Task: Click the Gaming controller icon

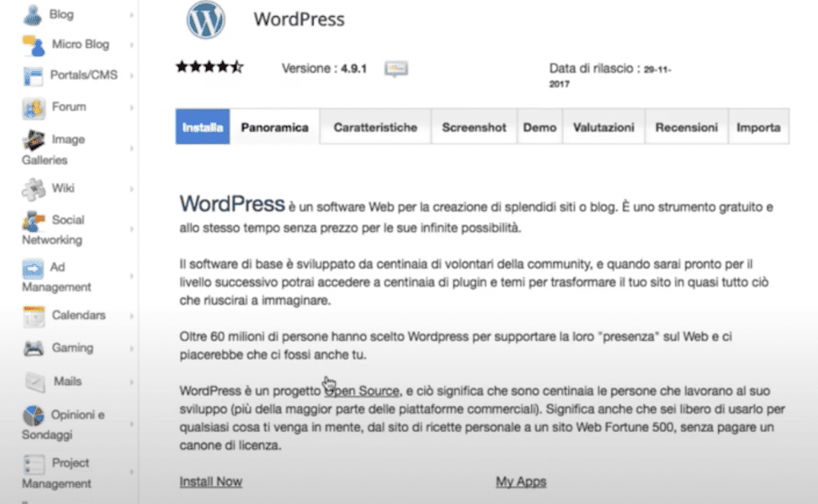Action: tap(34, 348)
